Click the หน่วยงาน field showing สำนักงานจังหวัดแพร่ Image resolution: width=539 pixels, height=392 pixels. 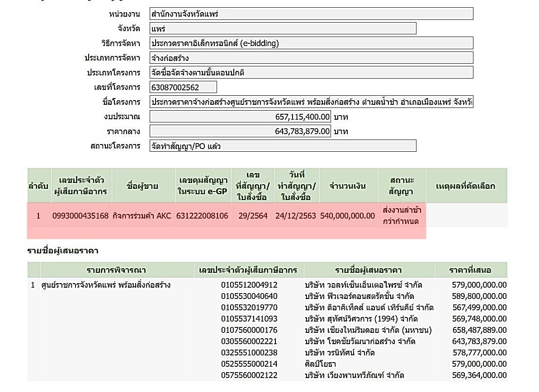311,14
